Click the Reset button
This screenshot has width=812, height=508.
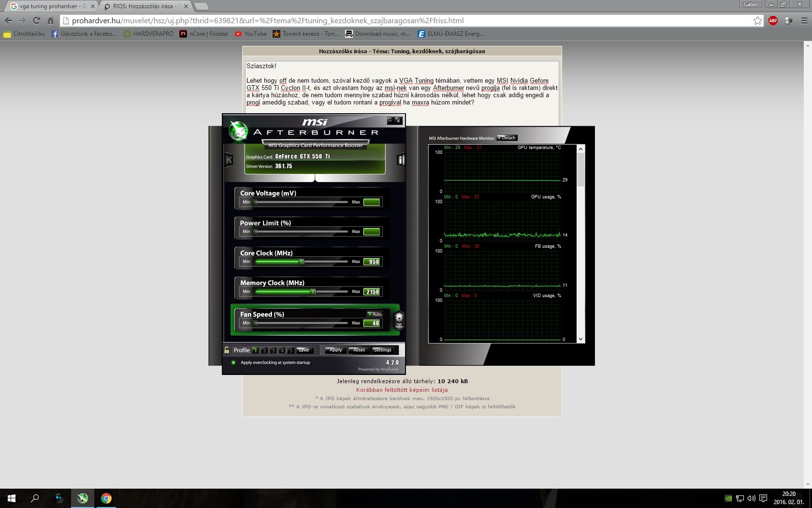(x=359, y=350)
